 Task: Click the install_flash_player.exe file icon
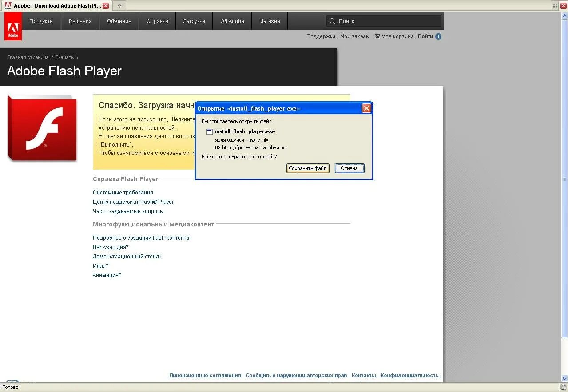(x=210, y=131)
